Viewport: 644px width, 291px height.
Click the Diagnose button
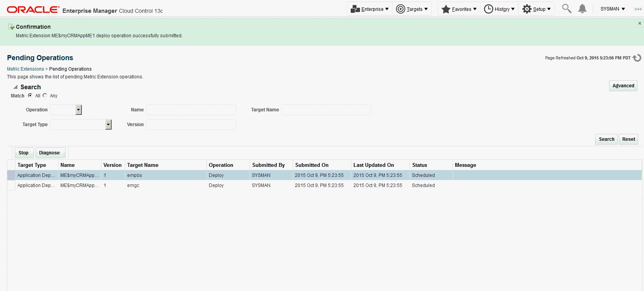pyautogui.click(x=50, y=153)
